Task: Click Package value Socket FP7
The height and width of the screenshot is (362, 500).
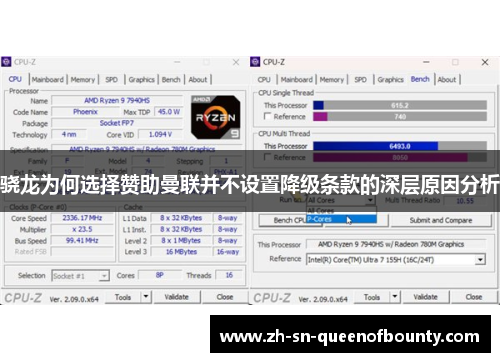Action: coord(117,123)
